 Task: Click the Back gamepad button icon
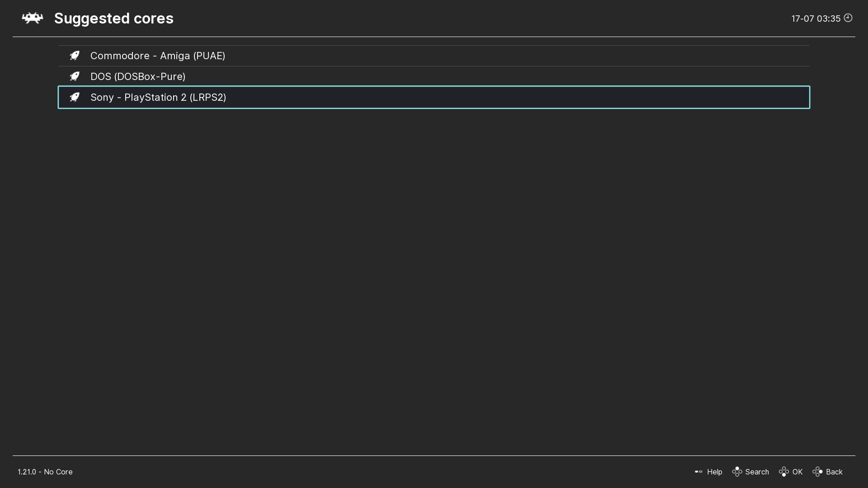point(817,472)
